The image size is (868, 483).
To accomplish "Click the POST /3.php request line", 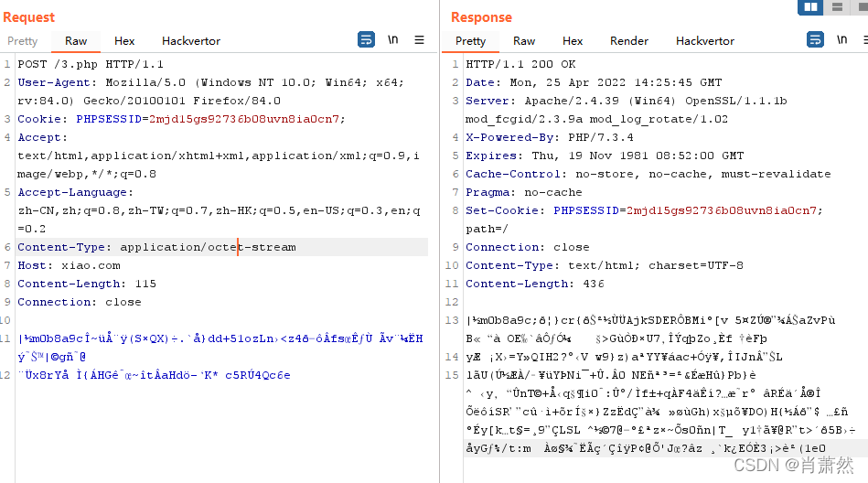I will (x=91, y=64).
